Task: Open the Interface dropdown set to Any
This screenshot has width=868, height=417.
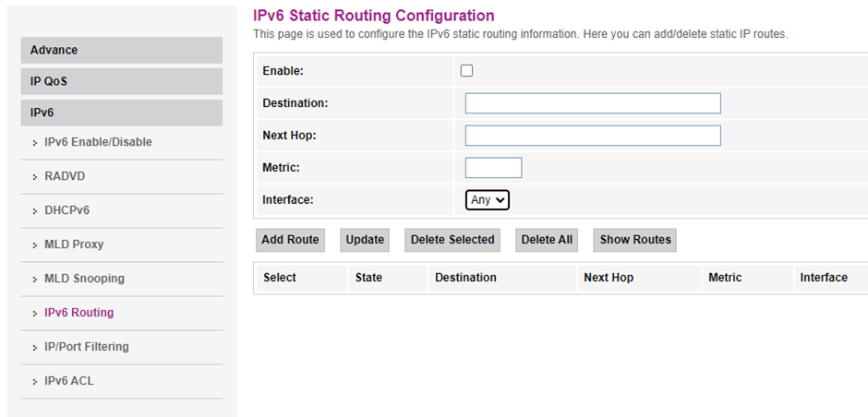Action: (487, 199)
